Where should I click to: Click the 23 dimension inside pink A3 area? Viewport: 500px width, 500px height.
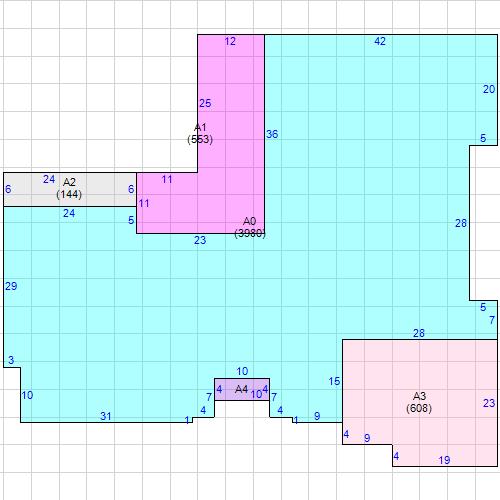click(489, 403)
